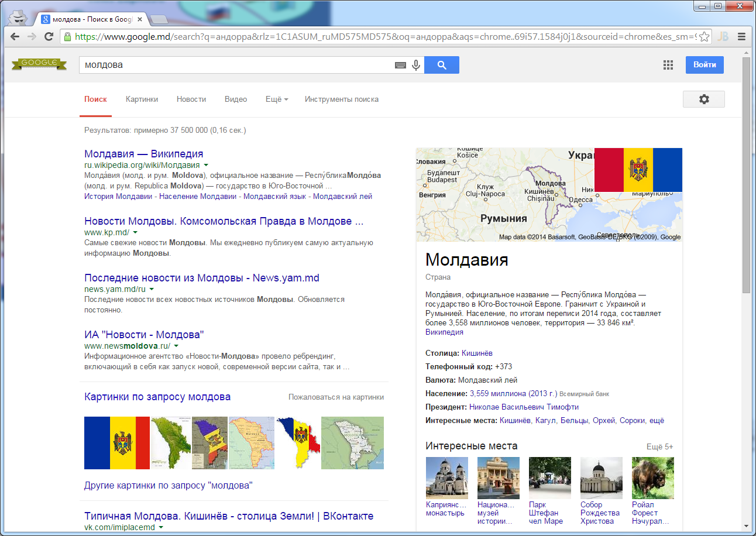756x536 pixels.
Task: Click the Войти sign-in button
Action: pyautogui.click(x=705, y=65)
